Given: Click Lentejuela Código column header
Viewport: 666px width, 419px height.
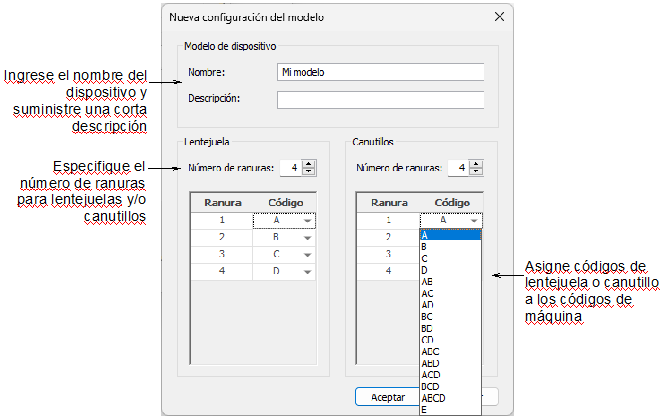Looking at the screenshot, I should [285, 203].
